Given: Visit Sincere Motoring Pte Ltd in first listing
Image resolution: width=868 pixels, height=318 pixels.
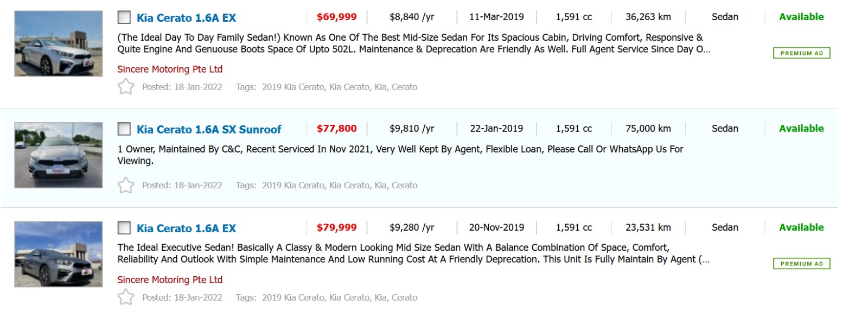Looking at the screenshot, I should [x=170, y=69].
